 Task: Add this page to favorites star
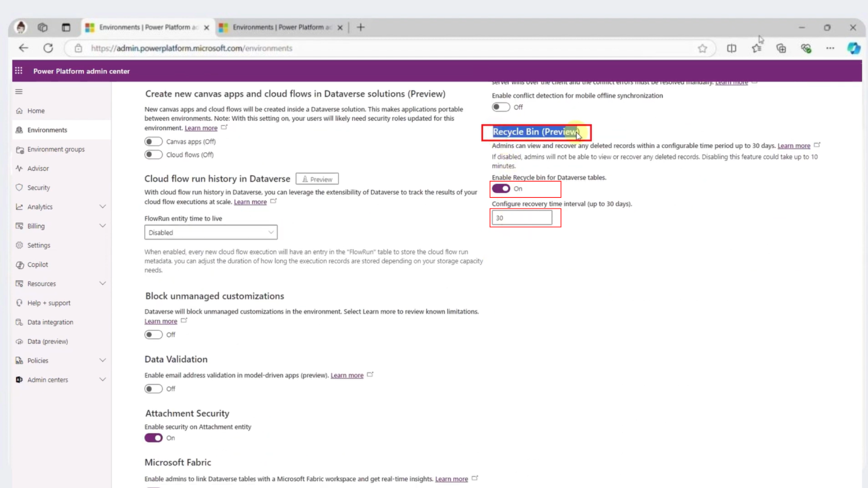tap(702, 48)
